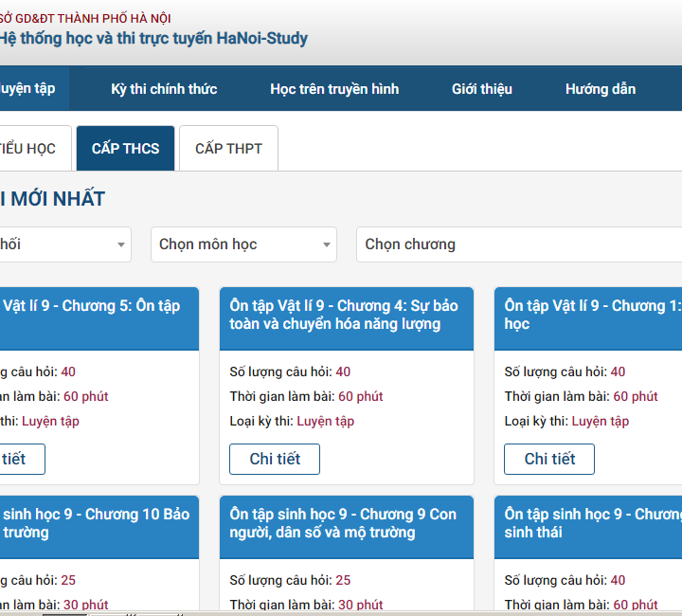Expand the khối grade dropdown

click(63, 245)
